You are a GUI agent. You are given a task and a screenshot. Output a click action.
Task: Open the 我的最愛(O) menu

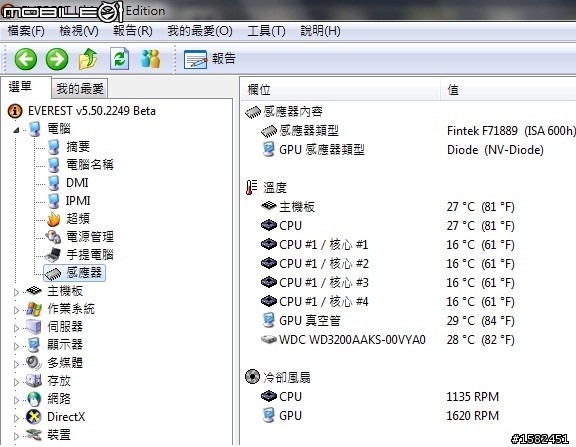click(200, 31)
